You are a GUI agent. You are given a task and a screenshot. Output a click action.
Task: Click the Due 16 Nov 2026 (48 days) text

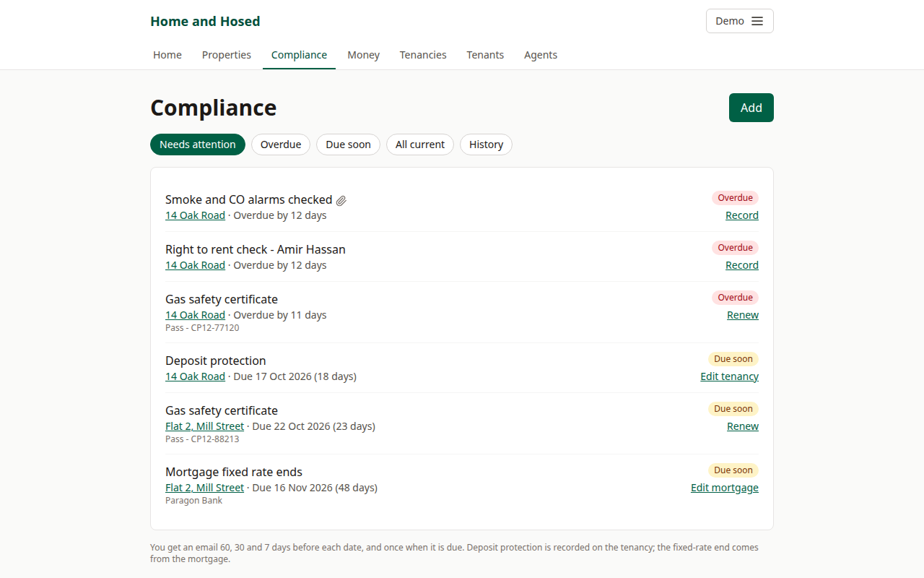pyautogui.click(x=315, y=488)
